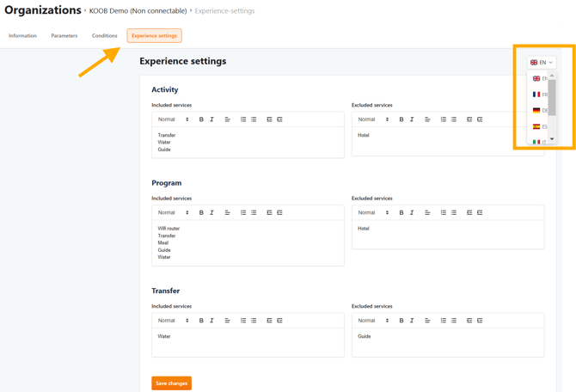Choose French (FR) from the language list
This screenshot has width=576, height=392.
point(539,95)
